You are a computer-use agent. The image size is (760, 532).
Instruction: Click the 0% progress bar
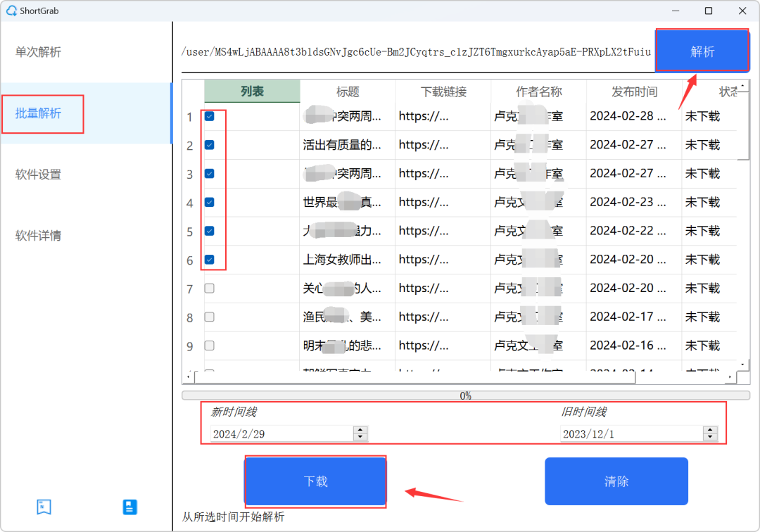(x=466, y=395)
